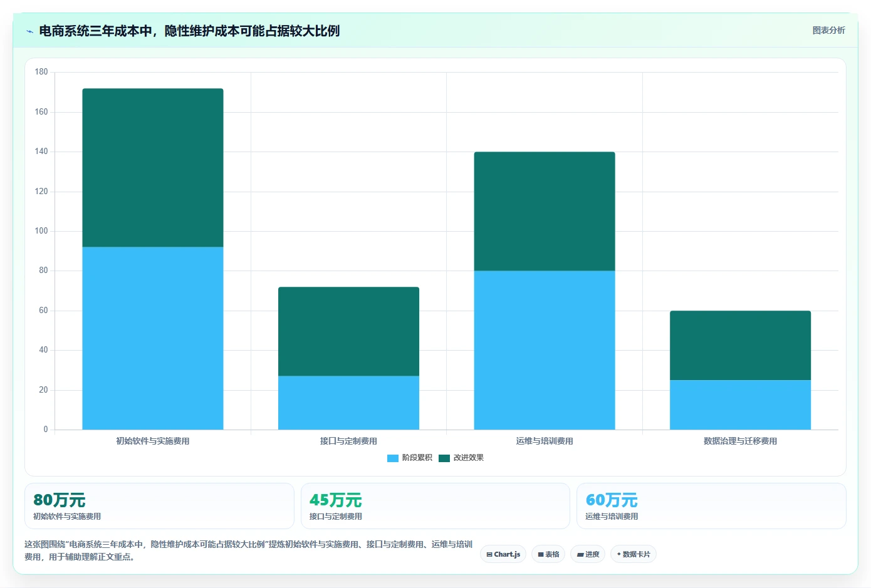Screen dimensions: 871x588
Task: Click the green segment of 初始软件与实施费用 bar
Action: 153,168
